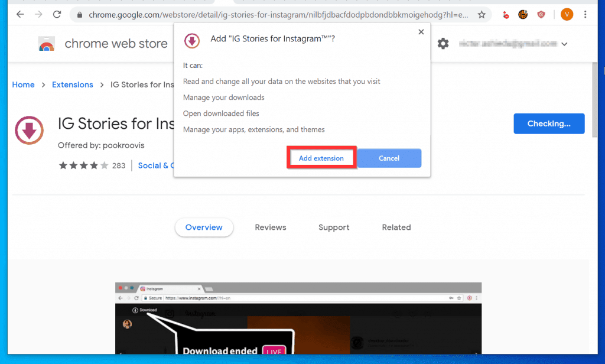Click "Open downloaded files" permission text
605x364 pixels.
pos(221,113)
